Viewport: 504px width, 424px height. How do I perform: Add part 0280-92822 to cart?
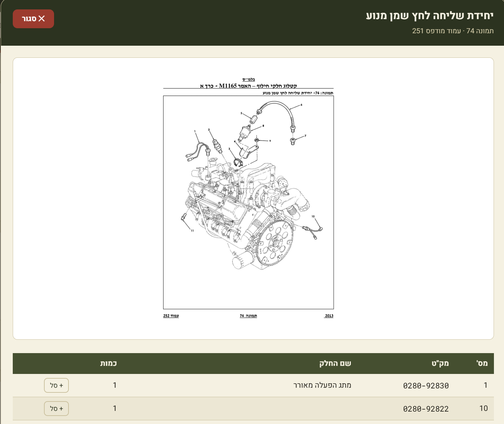coord(56,409)
